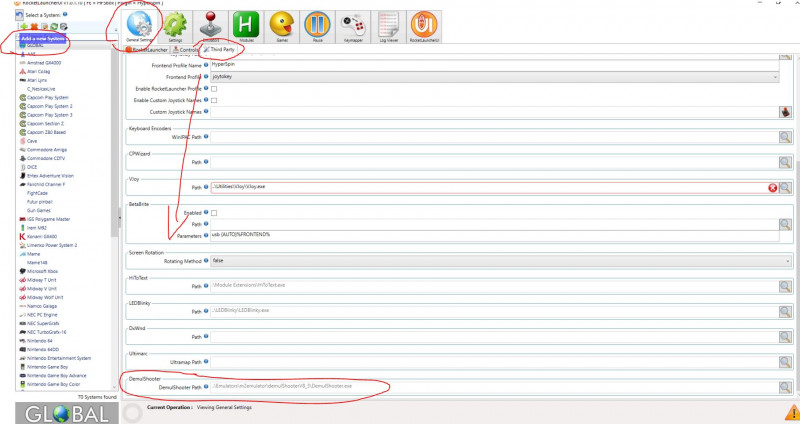Screen dimensions: 800x424
Task: Select Gun Games in system list
Action: pos(39,210)
